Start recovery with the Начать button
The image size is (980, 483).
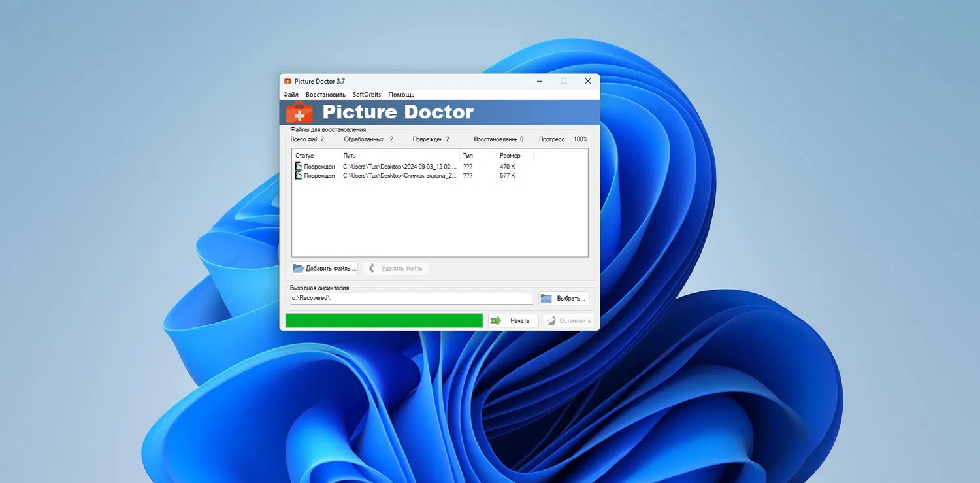pyautogui.click(x=513, y=320)
